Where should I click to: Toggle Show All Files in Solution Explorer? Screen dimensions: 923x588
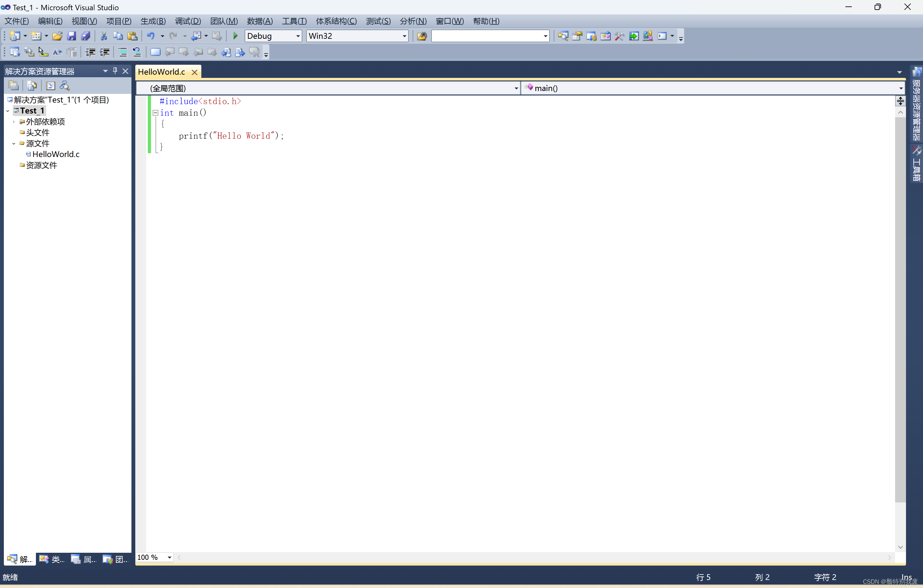tap(32, 86)
